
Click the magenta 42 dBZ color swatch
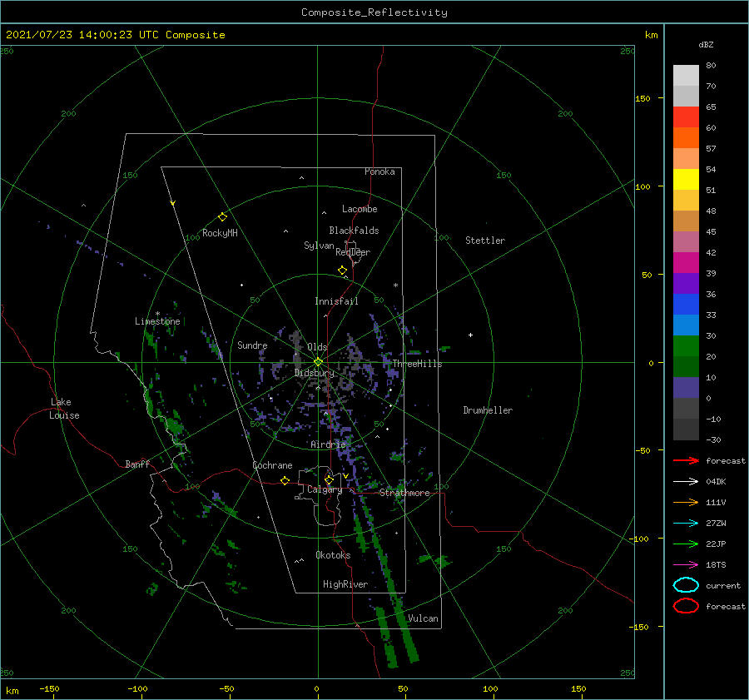click(x=686, y=262)
